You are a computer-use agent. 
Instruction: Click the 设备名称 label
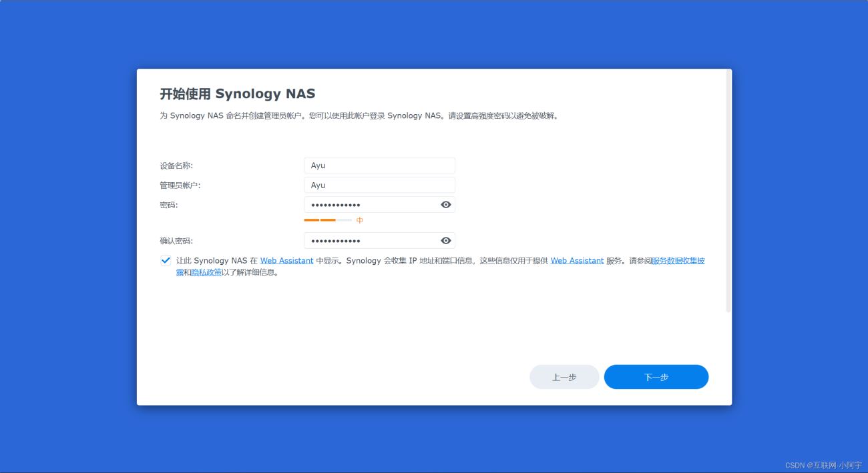(176, 165)
